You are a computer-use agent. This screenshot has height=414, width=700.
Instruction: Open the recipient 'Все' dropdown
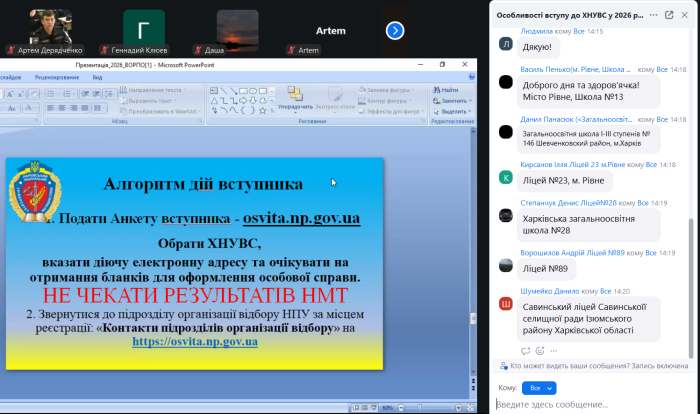(x=539, y=387)
